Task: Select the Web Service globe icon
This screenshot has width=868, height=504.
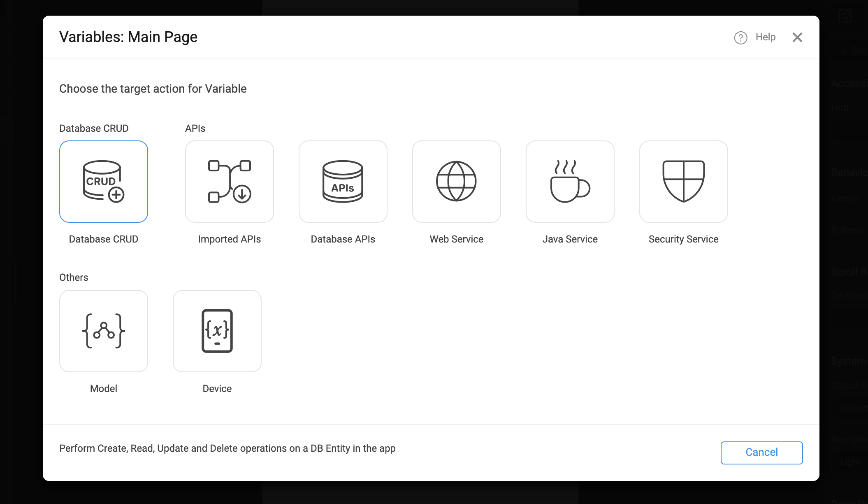Action: click(457, 182)
